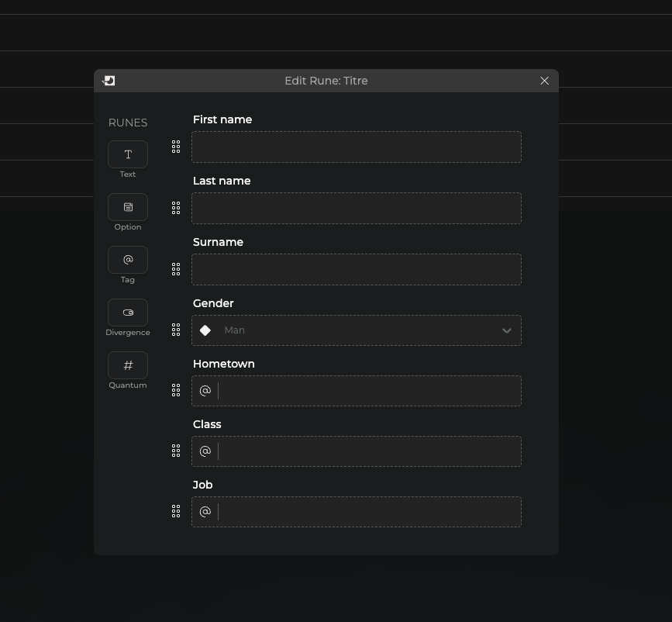This screenshot has height=622, width=672.
Task: Open the Gender dropdown
Action: click(x=357, y=330)
